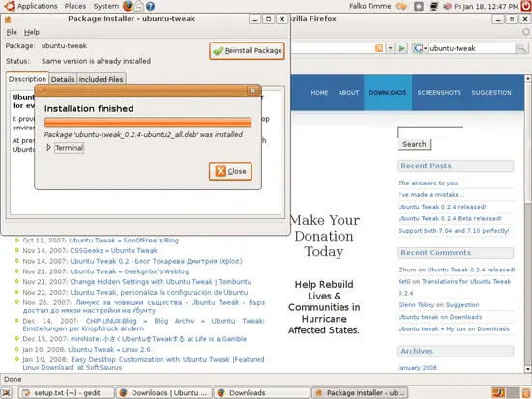This screenshot has width=532, height=399.
Task: Dismiss dialog with orange titlebar X
Action: click(252, 91)
